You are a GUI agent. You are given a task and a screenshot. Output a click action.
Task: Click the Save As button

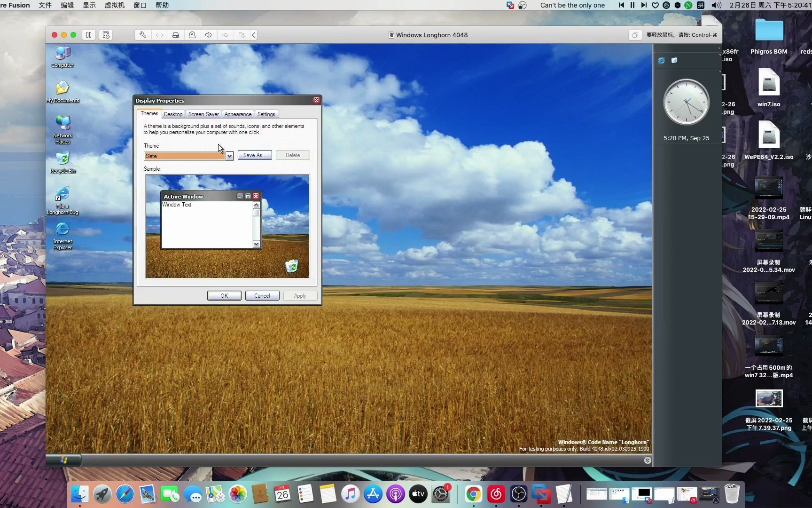[x=254, y=155]
